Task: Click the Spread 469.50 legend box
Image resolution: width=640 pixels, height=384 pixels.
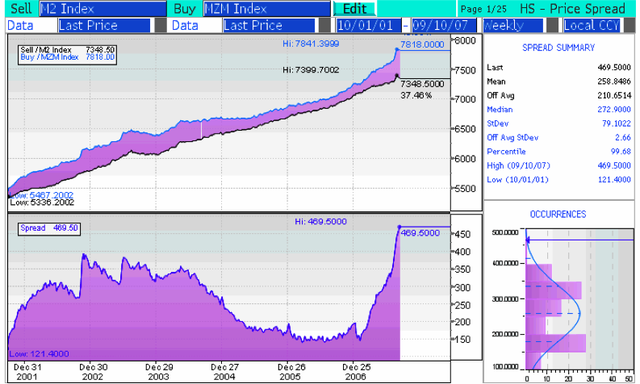Action: coord(49,228)
